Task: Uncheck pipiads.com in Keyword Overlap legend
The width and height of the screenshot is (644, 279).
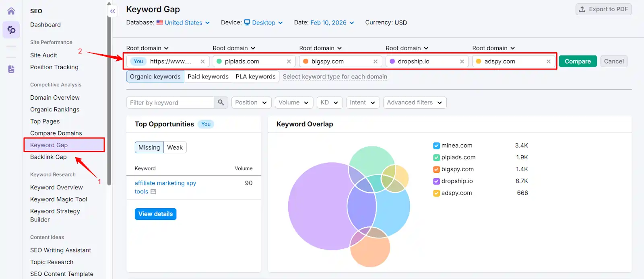Action: (436, 158)
